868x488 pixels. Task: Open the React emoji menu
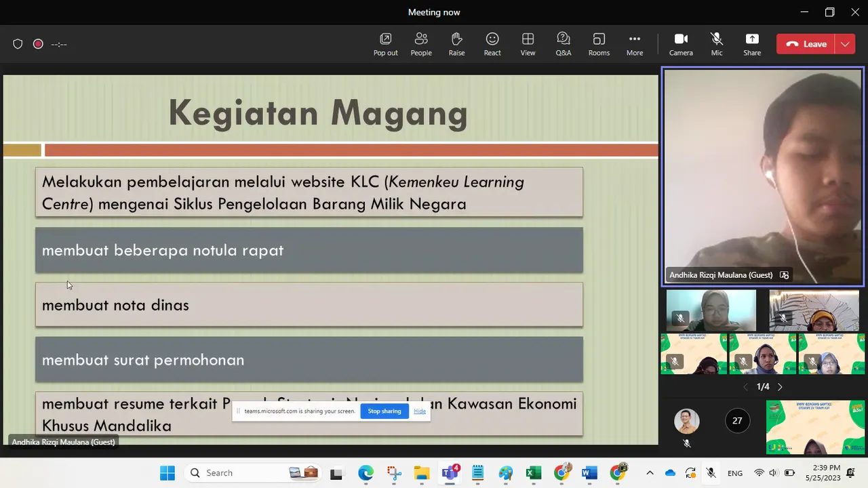(x=492, y=44)
